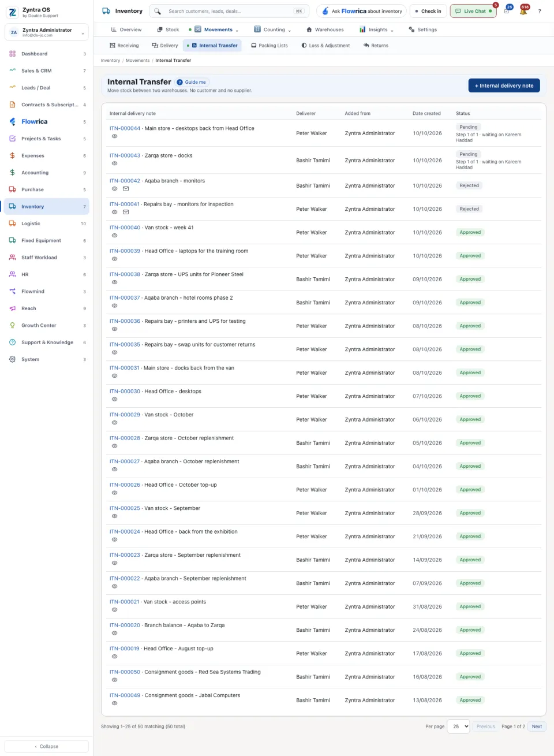Click the Fixed Equipment icon

(x=12, y=240)
